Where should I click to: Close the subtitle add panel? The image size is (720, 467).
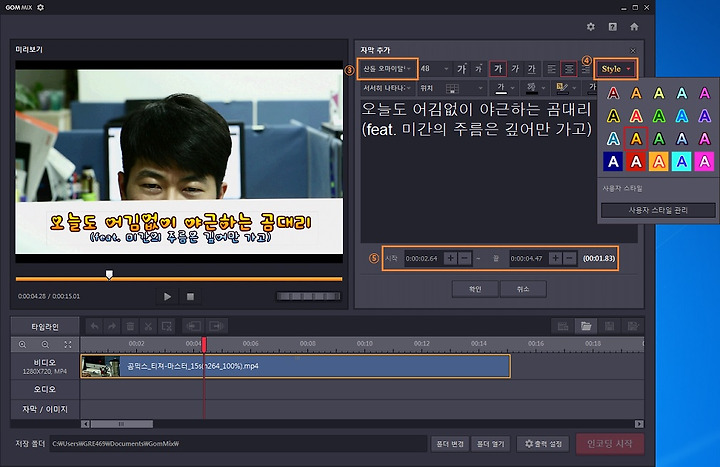(x=632, y=50)
